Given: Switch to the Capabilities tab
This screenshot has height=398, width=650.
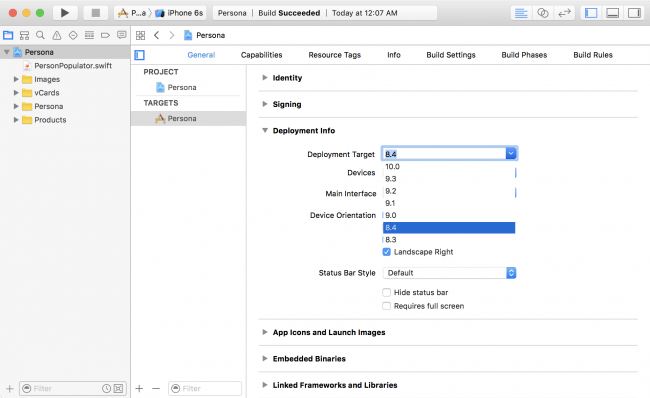Looking at the screenshot, I should [x=262, y=55].
